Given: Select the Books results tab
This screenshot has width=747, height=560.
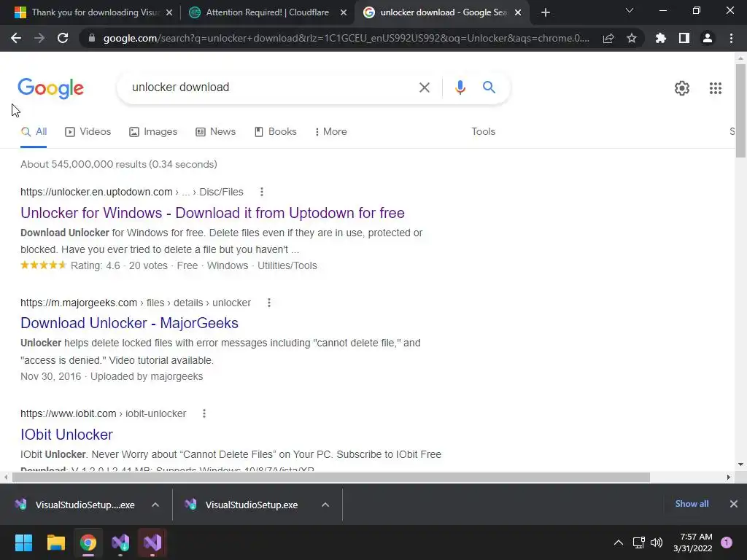Looking at the screenshot, I should pyautogui.click(x=275, y=132).
